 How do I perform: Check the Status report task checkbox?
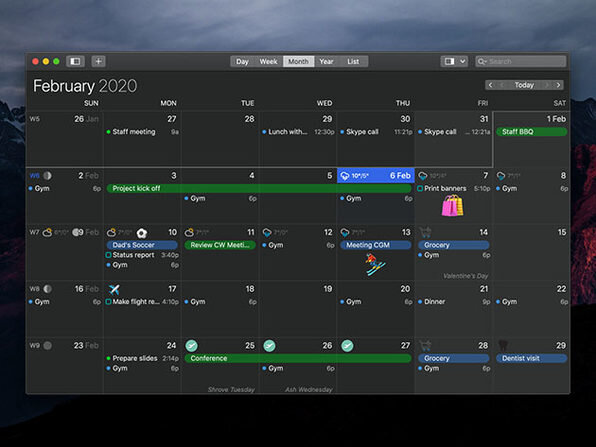[x=108, y=255]
